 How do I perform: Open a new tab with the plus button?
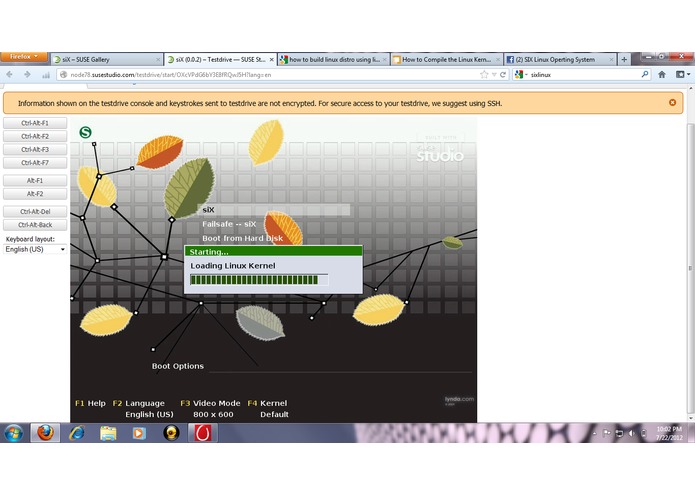coord(624,59)
